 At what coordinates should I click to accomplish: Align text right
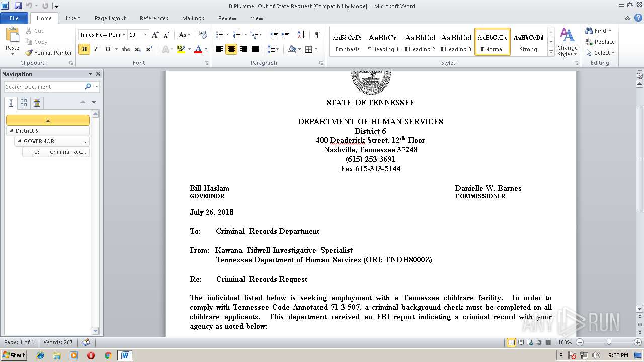tap(244, 49)
